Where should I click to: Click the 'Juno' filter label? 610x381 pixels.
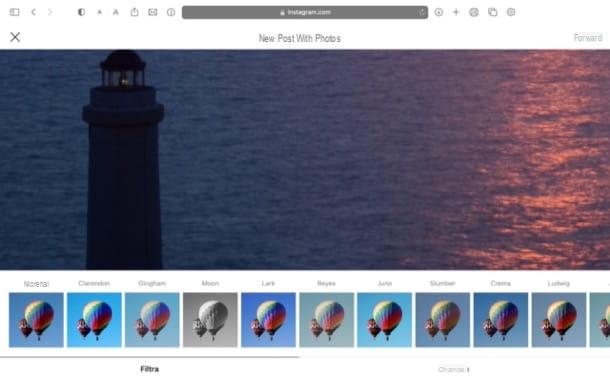(384, 283)
